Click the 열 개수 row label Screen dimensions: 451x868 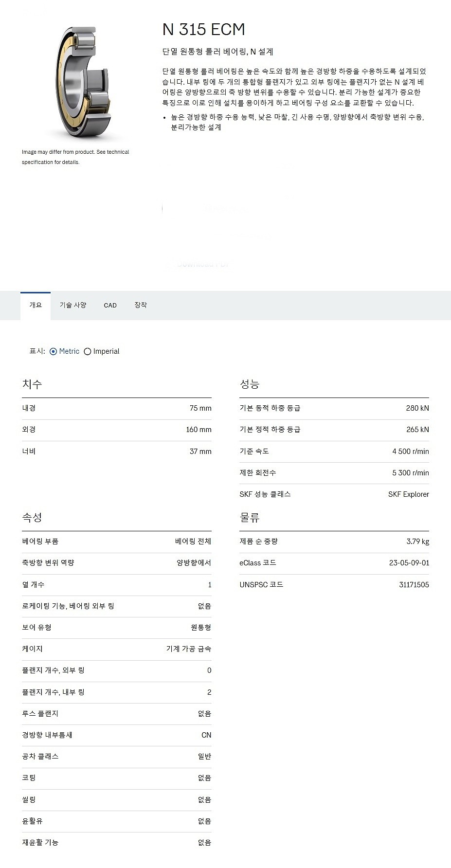point(33,585)
